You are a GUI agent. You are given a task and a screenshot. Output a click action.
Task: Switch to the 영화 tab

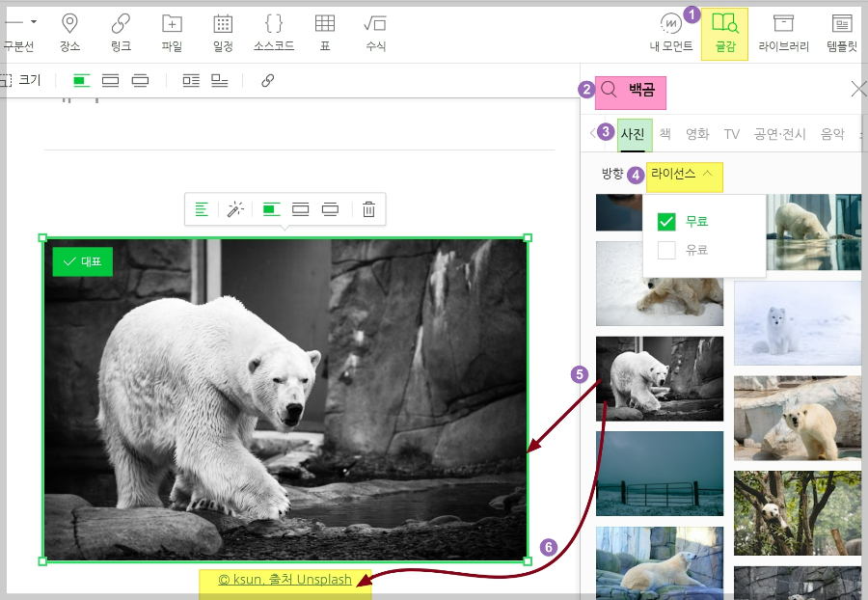[697, 134]
